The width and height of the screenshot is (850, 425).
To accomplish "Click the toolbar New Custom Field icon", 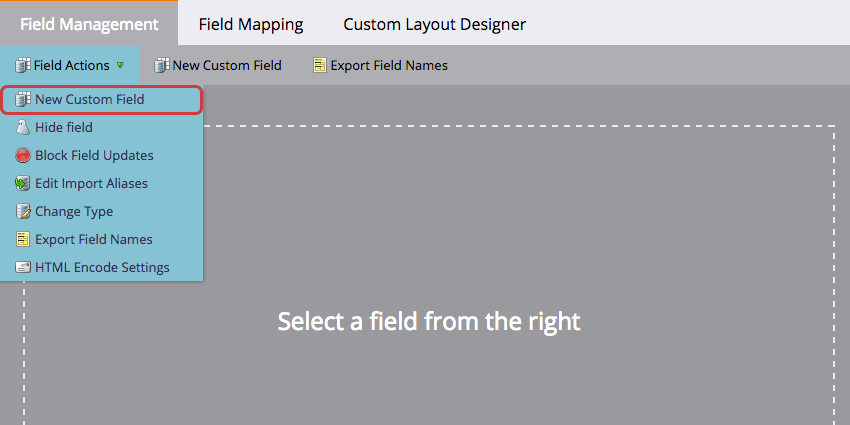I will (x=162, y=66).
